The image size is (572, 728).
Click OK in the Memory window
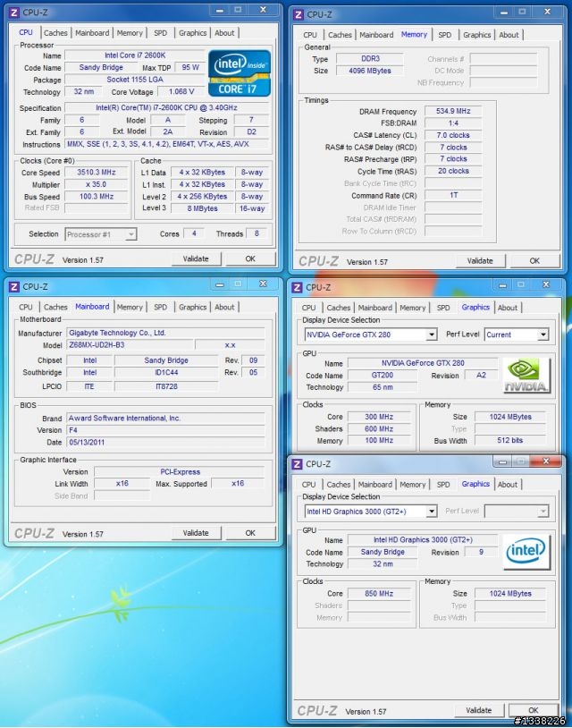pos(534,260)
